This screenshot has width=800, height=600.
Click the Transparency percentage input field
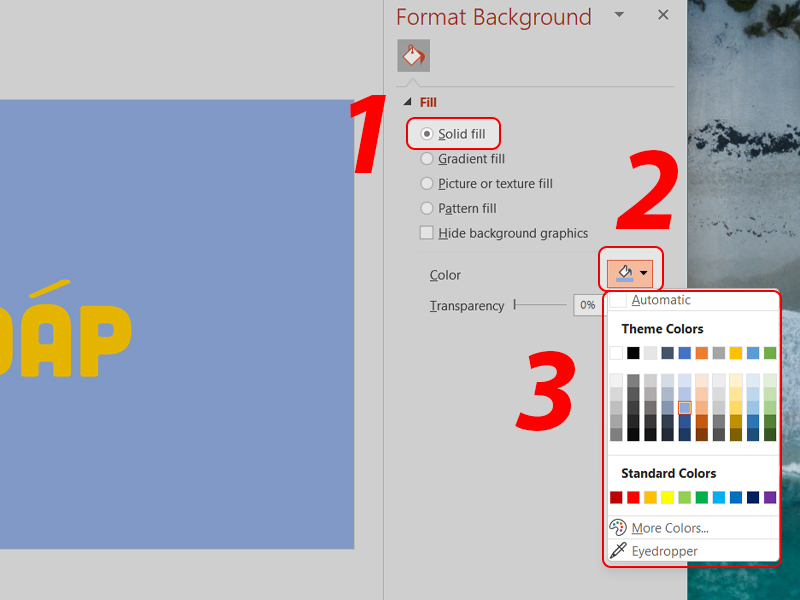(x=587, y=306)
